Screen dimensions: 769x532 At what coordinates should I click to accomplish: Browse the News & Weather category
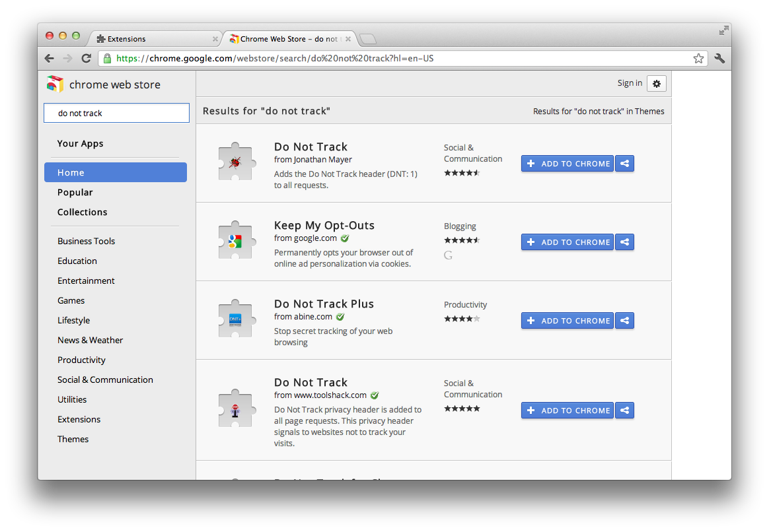[x=90, y=341]
